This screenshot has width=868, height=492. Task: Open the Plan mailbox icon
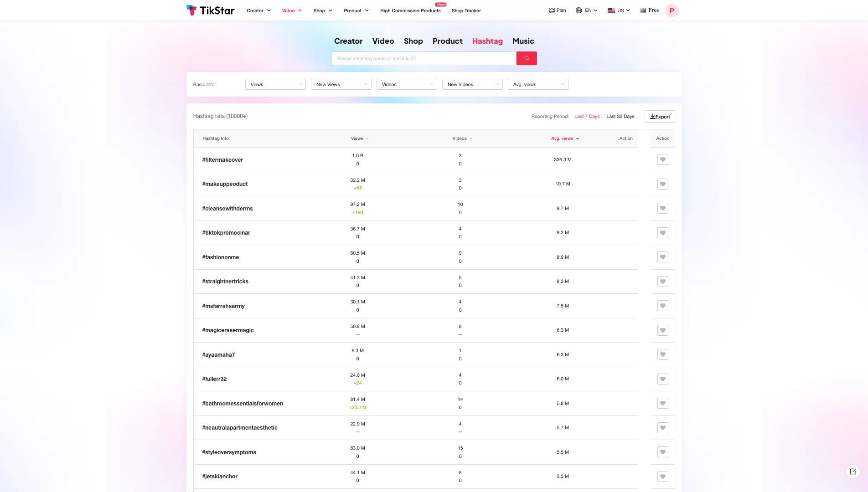point(552,10)
